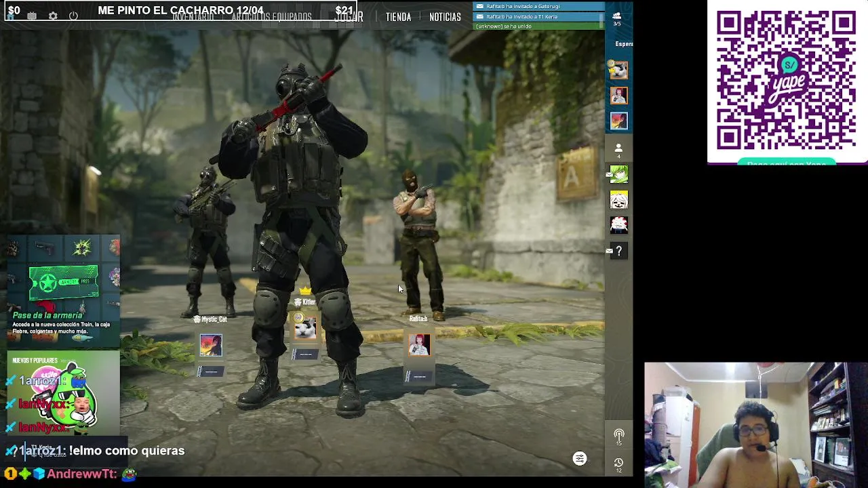Open the Tienda tab
Image resolution: width=868 pixels, height=488 pixels.
(x=398, y=17)
